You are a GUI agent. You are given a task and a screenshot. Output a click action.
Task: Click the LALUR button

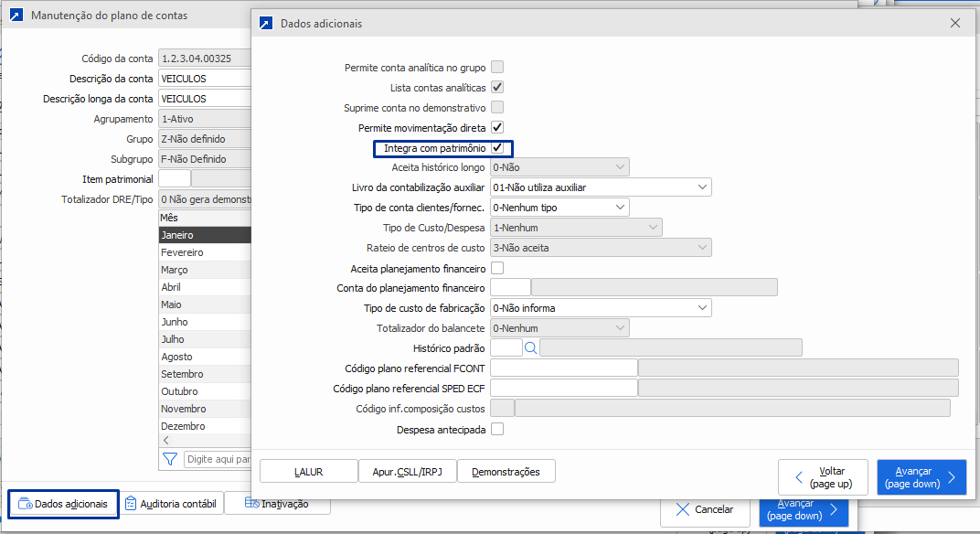click(309, 472)
